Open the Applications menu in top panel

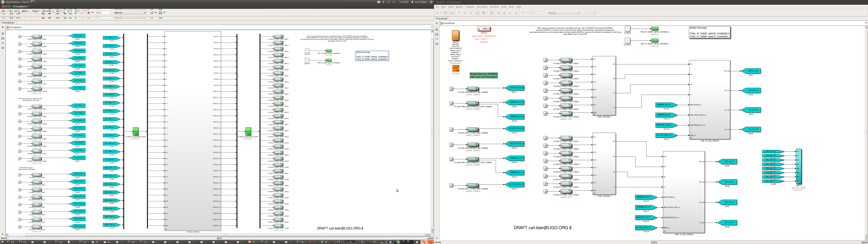pyautogui.click(x=13, y=2)
